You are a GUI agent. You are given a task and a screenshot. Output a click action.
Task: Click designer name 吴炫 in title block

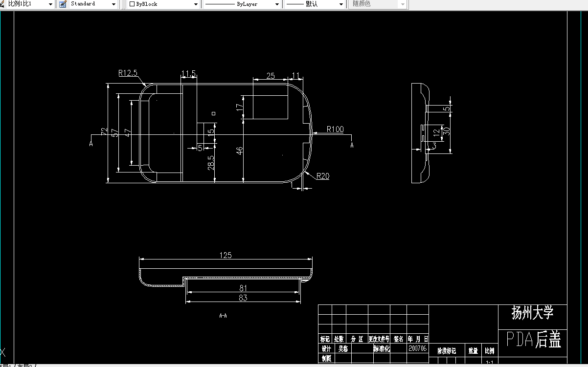(x=342, y=349)
